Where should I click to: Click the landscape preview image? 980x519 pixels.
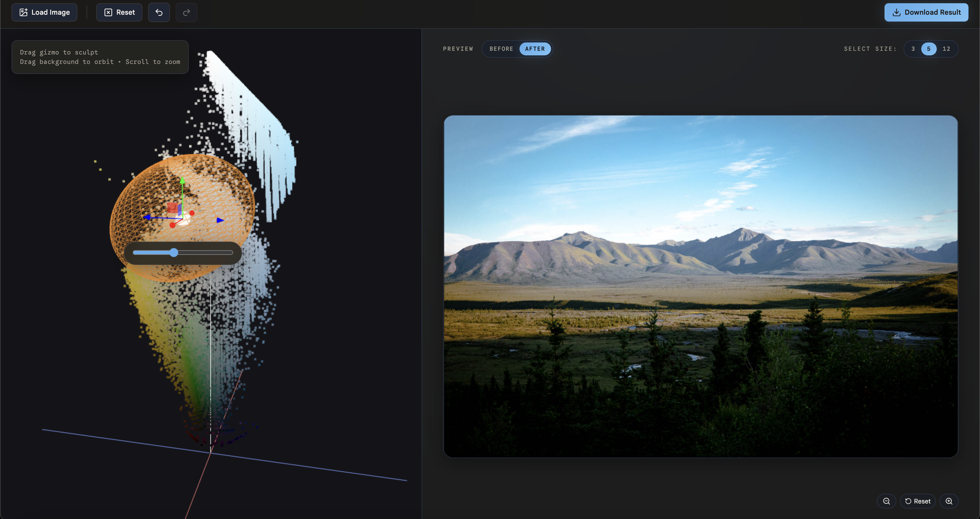[x=701, y=286]
